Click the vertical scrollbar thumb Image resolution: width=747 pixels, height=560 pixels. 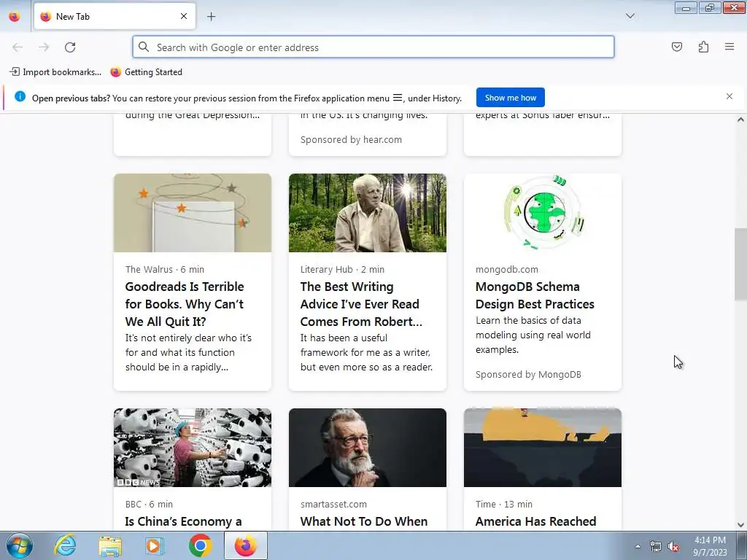[740, 264]
